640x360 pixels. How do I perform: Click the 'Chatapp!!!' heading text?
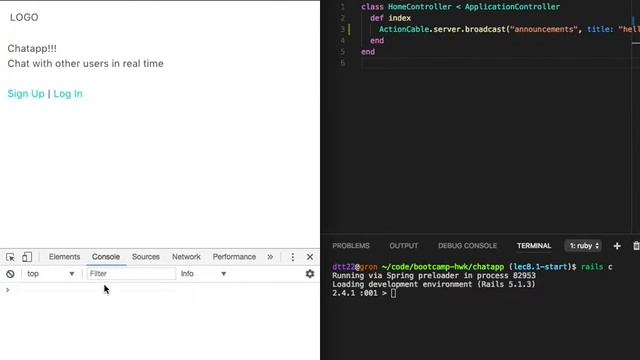(x=32, y=48)
